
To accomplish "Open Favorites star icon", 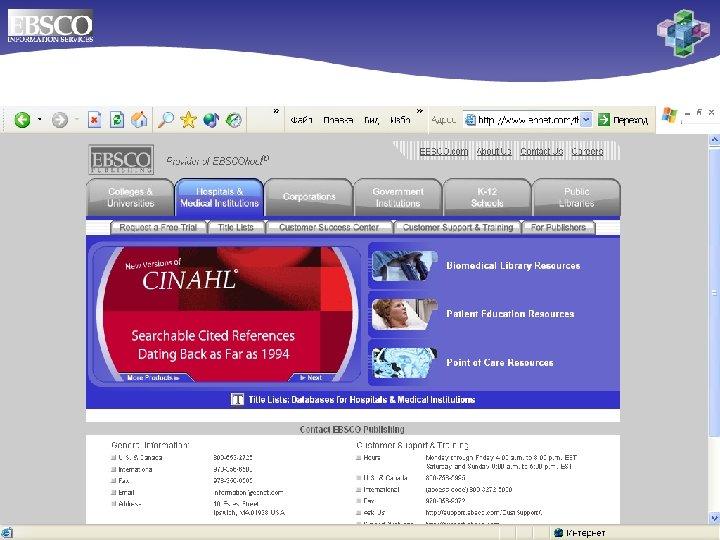I will (188, 120).
